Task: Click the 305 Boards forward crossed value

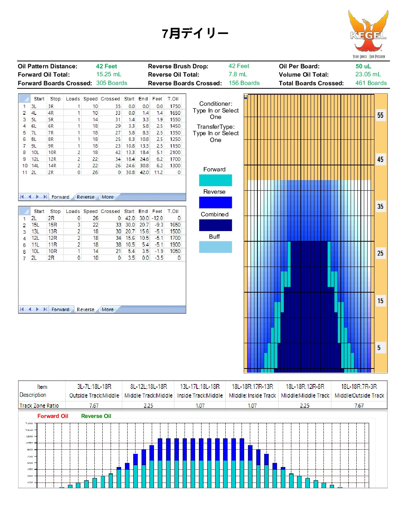Action: pos(112,83)
